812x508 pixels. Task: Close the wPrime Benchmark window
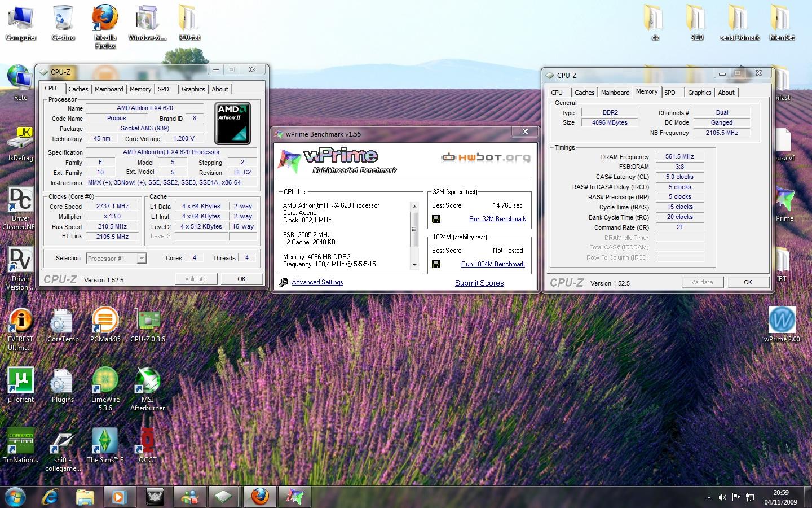[x=525, y=132]
